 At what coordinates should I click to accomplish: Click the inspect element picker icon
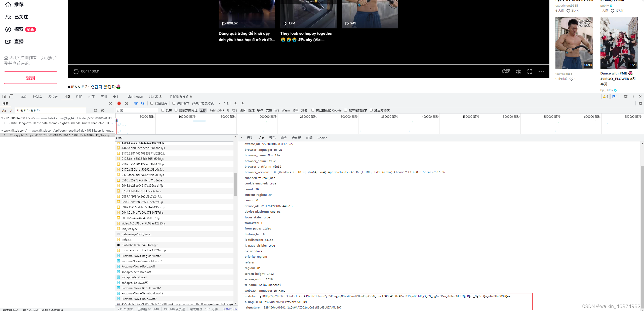[4, 96]
